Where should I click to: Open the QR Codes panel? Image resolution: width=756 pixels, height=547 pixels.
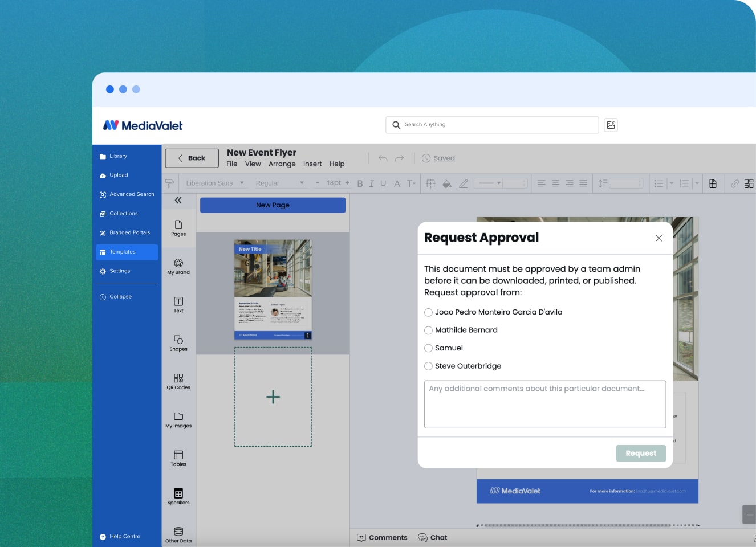click(178, 381)
